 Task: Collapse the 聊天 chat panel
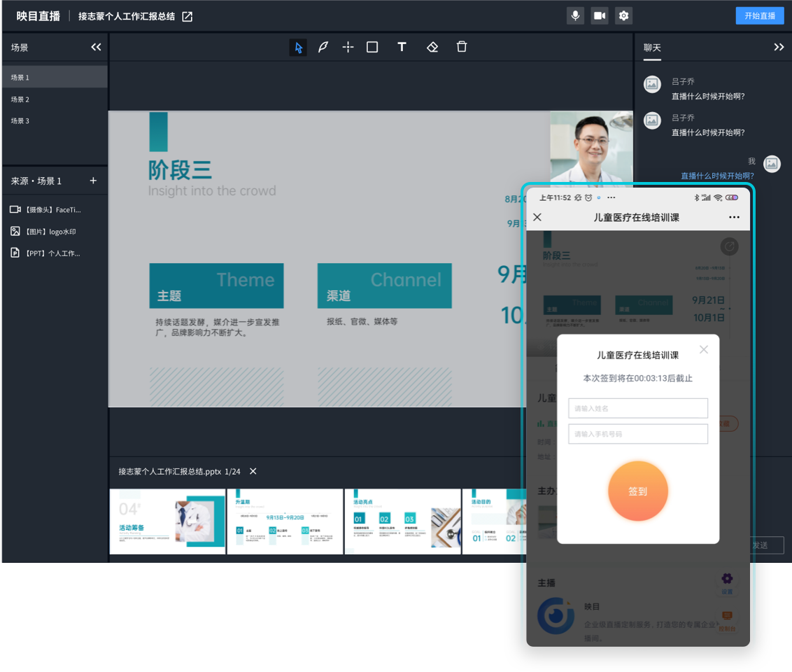pos(779,47)
